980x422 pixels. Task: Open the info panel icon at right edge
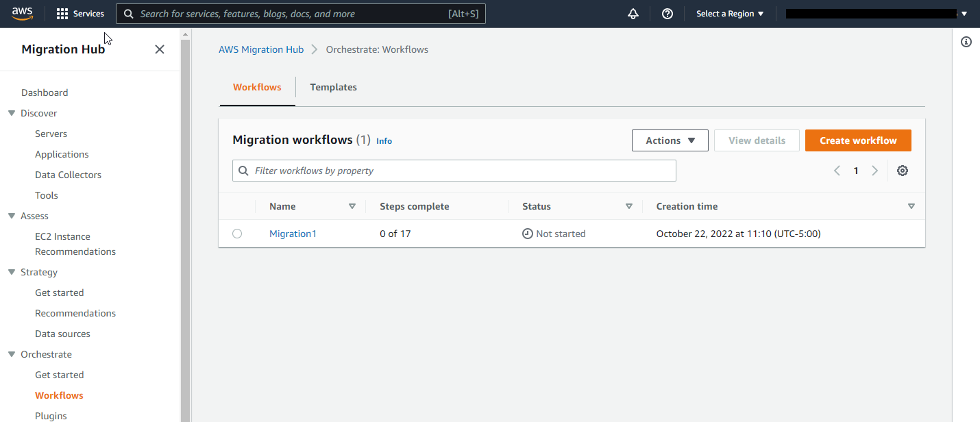pos(966,42)
